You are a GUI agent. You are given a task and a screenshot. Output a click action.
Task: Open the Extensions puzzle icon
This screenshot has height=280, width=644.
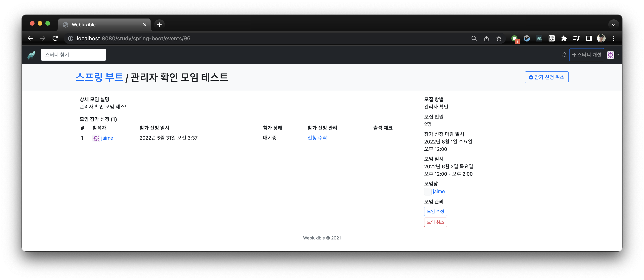(x=564, y=38)
